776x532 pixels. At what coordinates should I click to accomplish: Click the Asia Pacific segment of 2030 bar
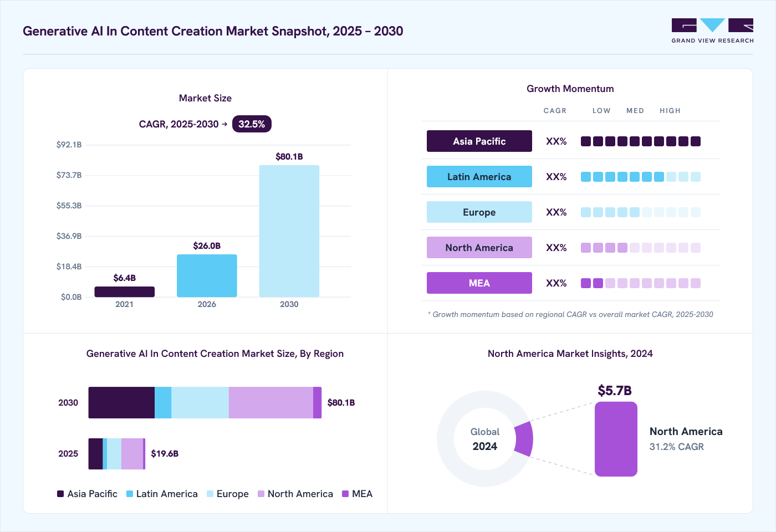click(x=121, y=402)
